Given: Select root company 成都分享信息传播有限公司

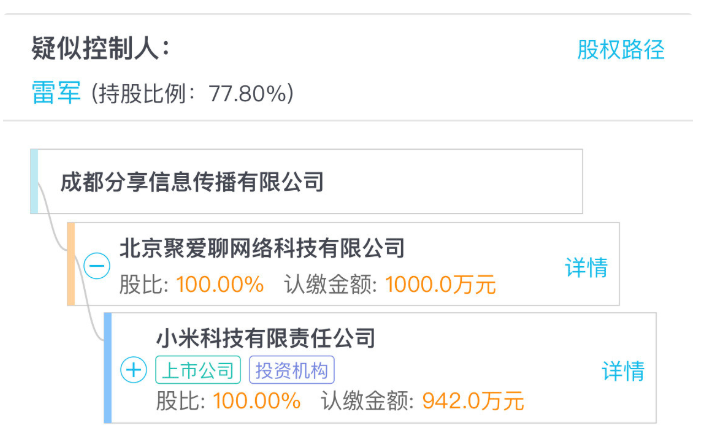Looking at the screenshot, I should click(x=192, y=182).
